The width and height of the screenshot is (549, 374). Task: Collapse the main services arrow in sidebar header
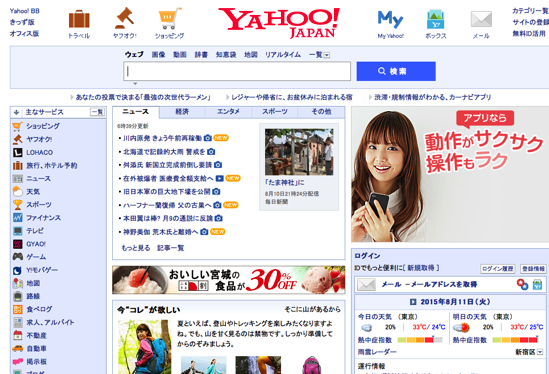[x=16, y=112]
